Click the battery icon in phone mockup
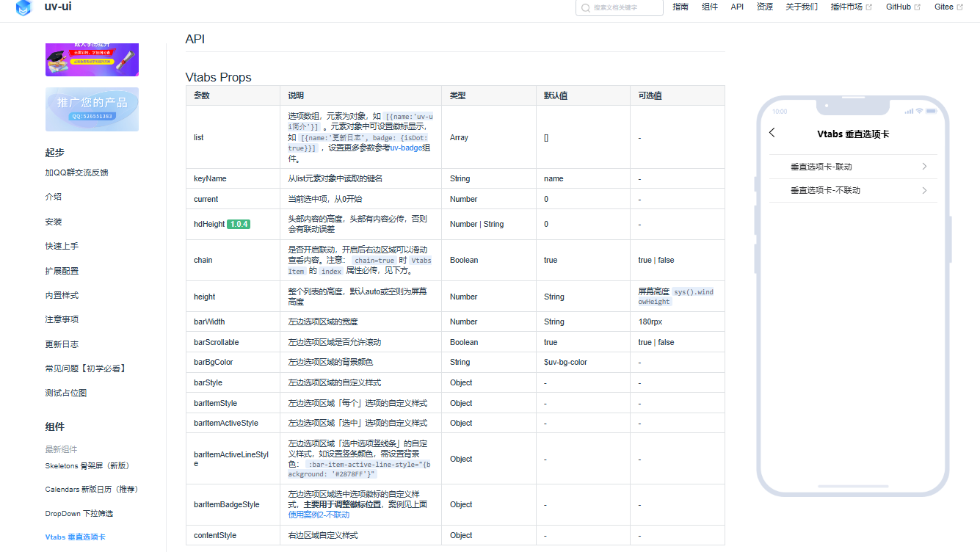 (931, 111)
